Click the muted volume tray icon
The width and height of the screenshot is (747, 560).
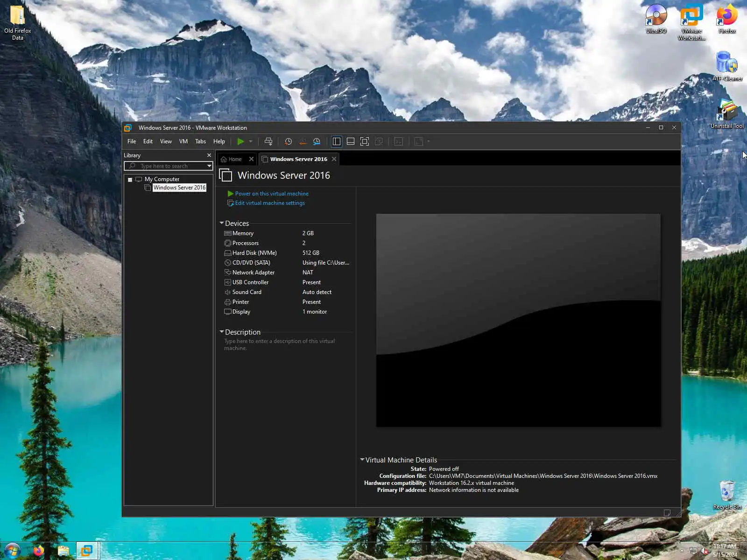click(705, 551)
